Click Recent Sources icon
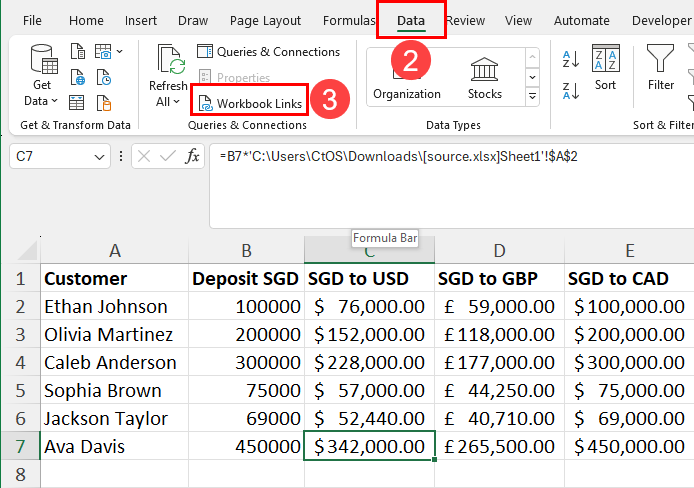694x488 pixels. pyautogui.click(x=104, y=77)
